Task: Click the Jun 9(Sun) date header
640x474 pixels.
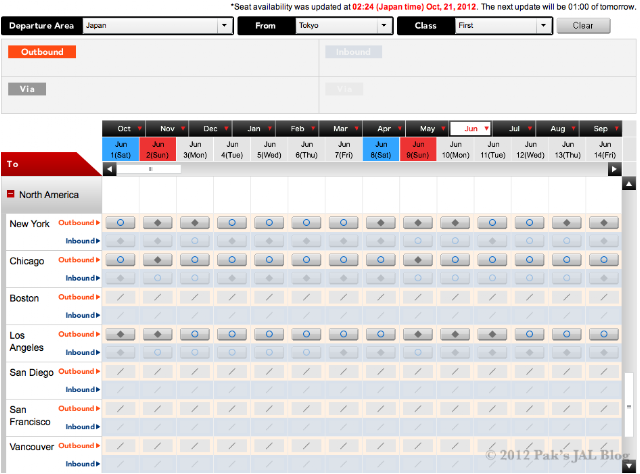Action: click(x=418, y=150)
